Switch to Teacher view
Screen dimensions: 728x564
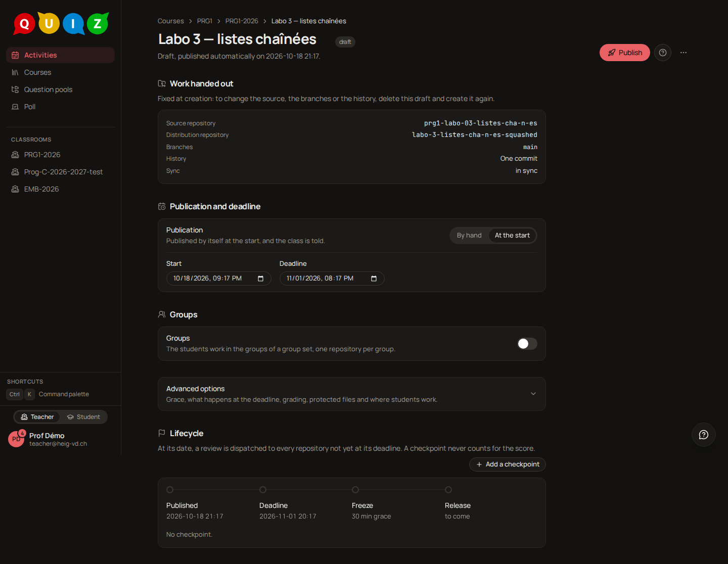[x=37, y=417]
